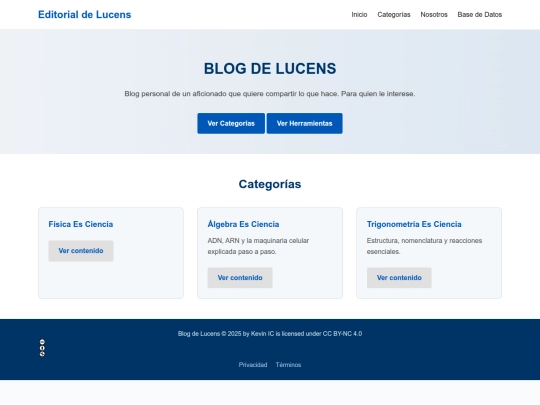Open the Inicio nav item
Screen dimensions: 540x405
tap(359, 14)
